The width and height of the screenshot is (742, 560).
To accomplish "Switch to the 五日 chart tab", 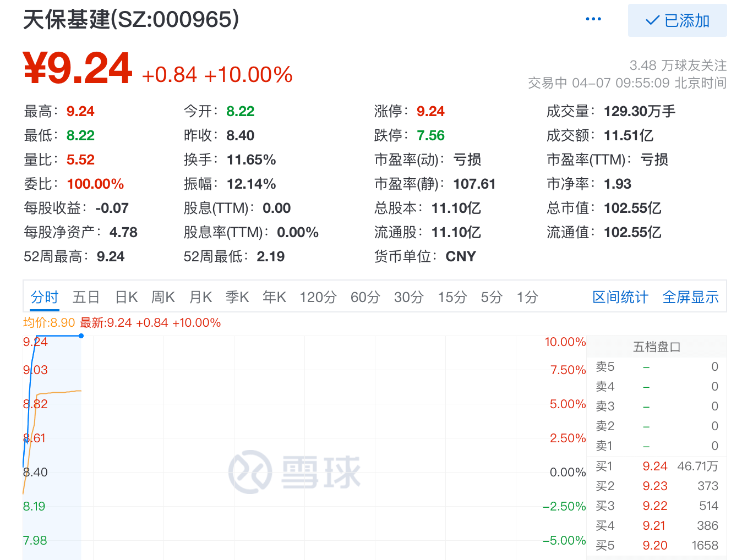I will click(86, 297).
